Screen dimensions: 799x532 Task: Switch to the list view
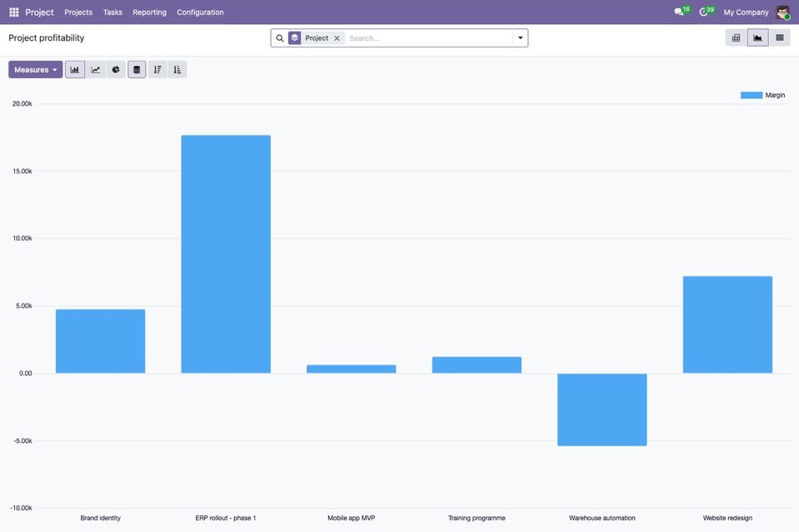coord(780,37)
